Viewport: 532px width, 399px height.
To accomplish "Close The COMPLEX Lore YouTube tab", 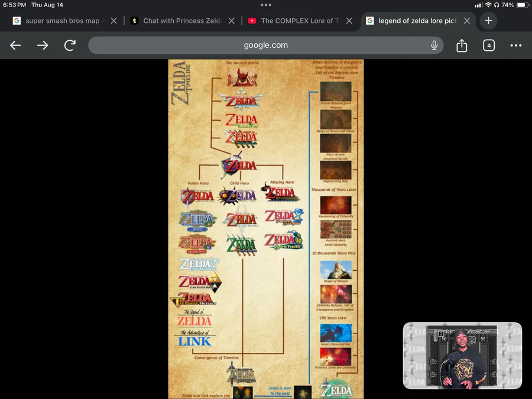I will click(x=349, y=21).
